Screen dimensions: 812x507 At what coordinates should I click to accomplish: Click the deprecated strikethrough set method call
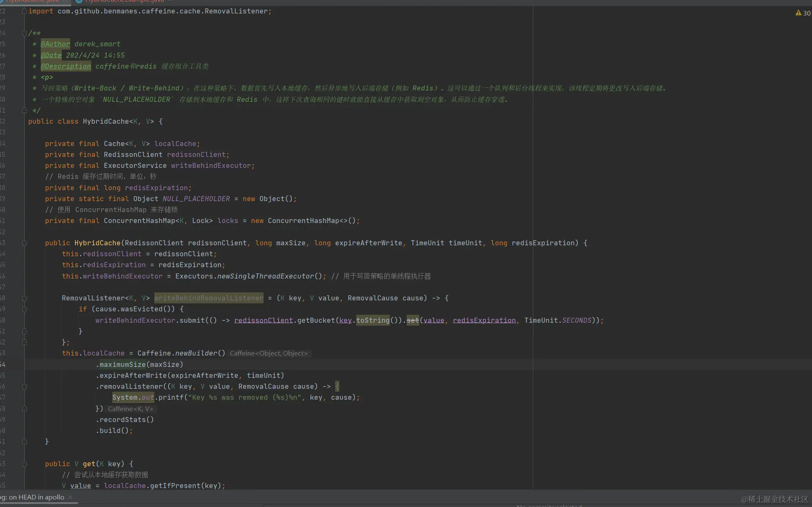click(x=413, y=321)
